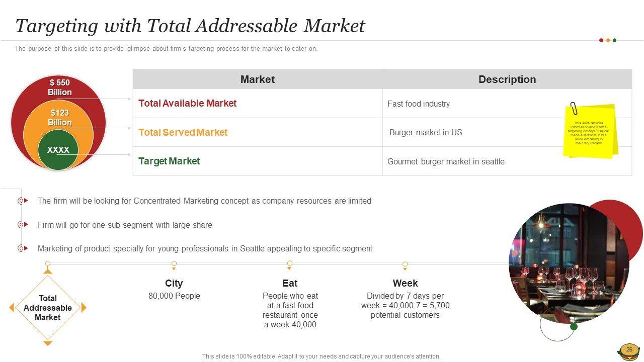Screen dimensions: 644x362
Task: Click the timeline marker above City
Action: click(174, 264)
